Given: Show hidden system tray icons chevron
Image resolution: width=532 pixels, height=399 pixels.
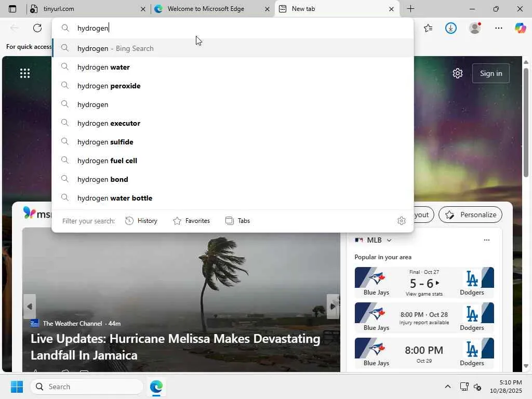Looking at the screenshot, I should click(x=447, y=387).
